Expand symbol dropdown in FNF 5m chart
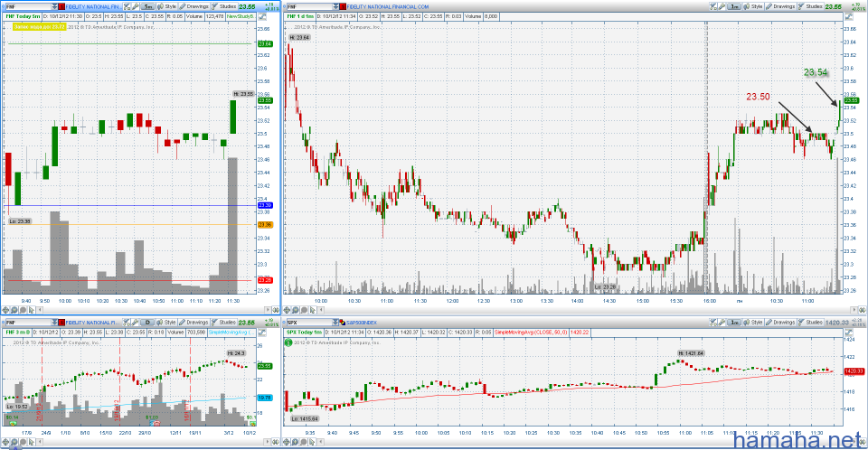 [54, 6]
